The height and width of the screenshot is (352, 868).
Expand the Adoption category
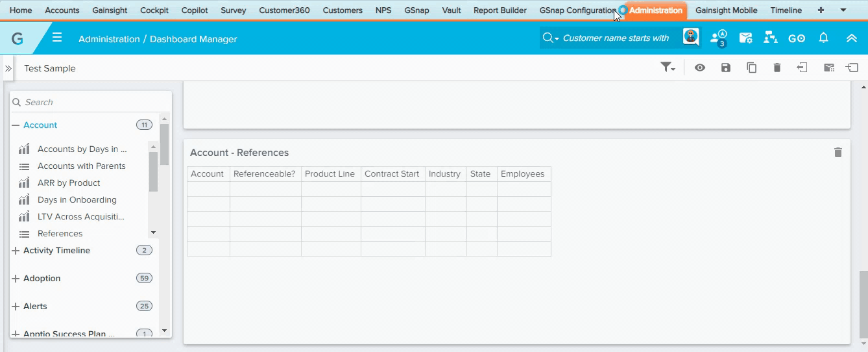click(x=16, y=279)
